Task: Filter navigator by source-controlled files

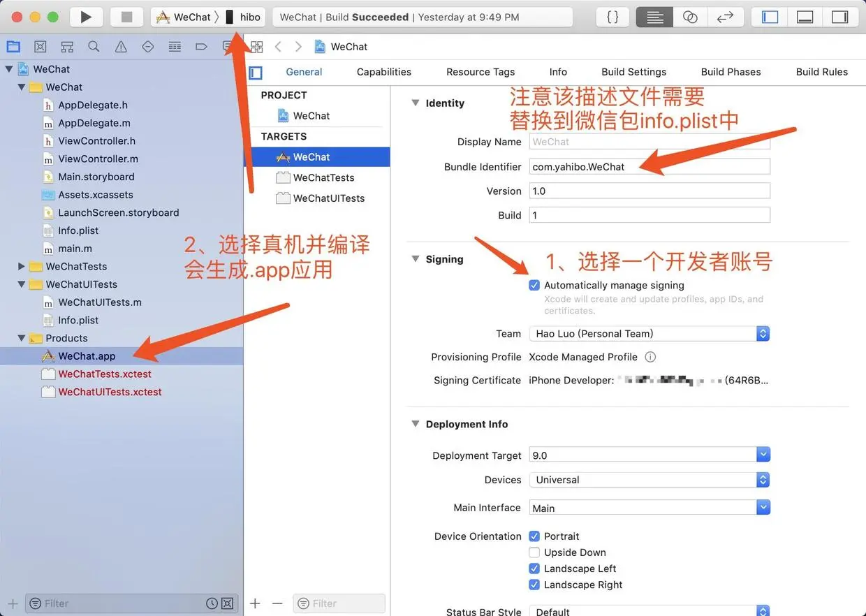Action: [x=228, y=603]
